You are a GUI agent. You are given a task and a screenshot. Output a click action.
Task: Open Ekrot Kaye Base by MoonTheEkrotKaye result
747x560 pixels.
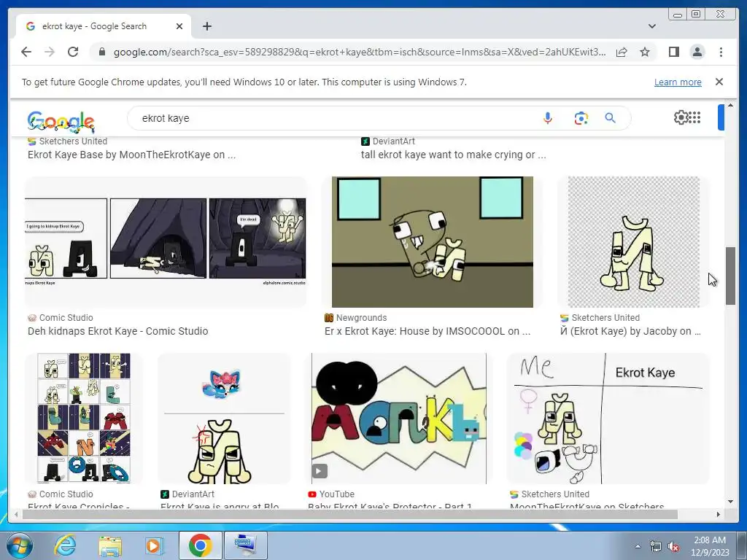[x=131, y=155]
